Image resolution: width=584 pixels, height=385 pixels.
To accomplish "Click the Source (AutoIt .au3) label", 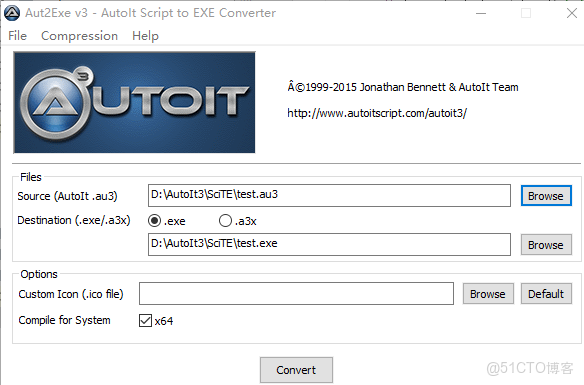I will (67, 196).
